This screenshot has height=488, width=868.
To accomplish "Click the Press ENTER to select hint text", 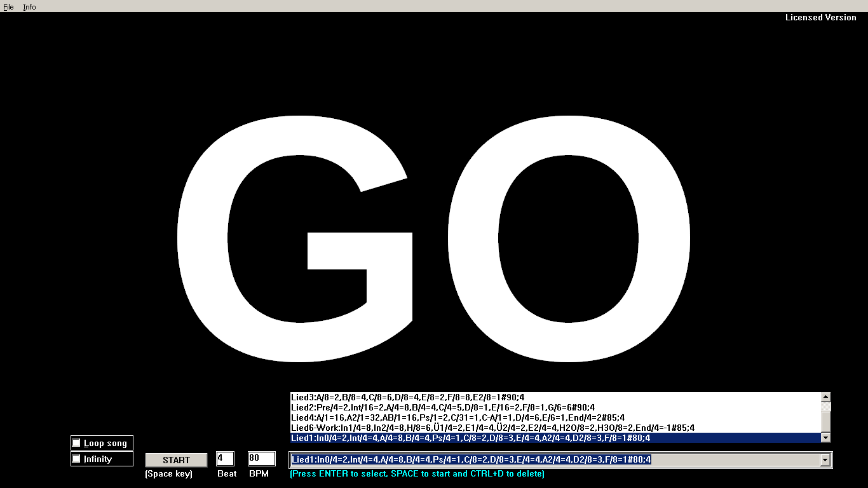I will pyautogui.click(x=417, y=474).
